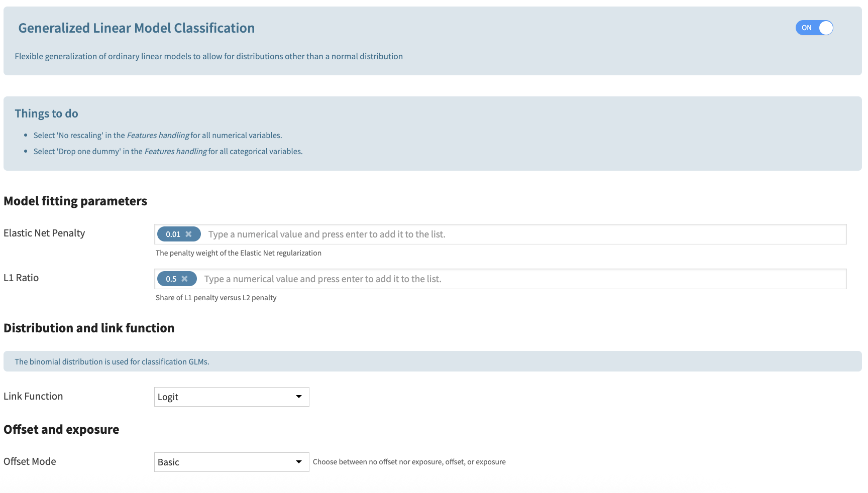This screenshot has width=868, height=493.
Task: Click the Elastic Net Penalty input field
Action: 522,234
